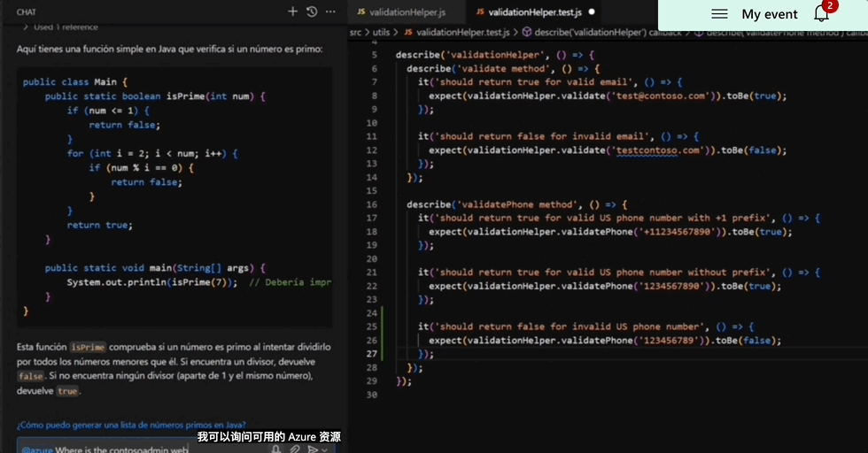The width and height of the screenshot is (868, 453).
Task: Select the validationHelper.test.js tab
Action: (x=533, y=12)
